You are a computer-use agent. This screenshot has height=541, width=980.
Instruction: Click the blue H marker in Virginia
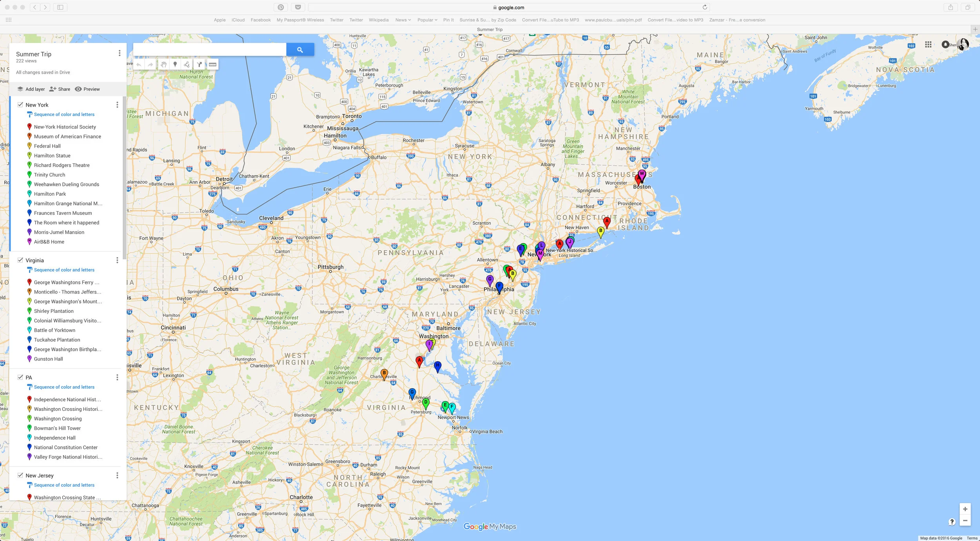pyautogui.click(x=437, y=366)
